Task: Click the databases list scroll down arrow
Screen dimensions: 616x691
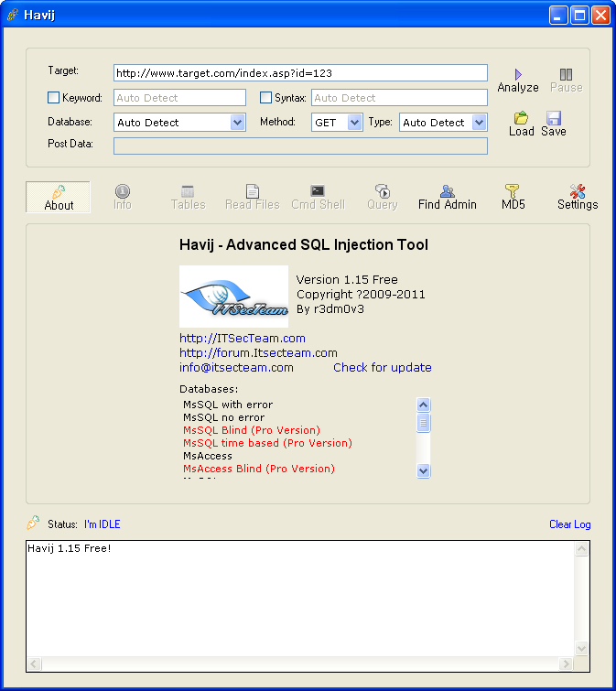Action: click(424, 470)
